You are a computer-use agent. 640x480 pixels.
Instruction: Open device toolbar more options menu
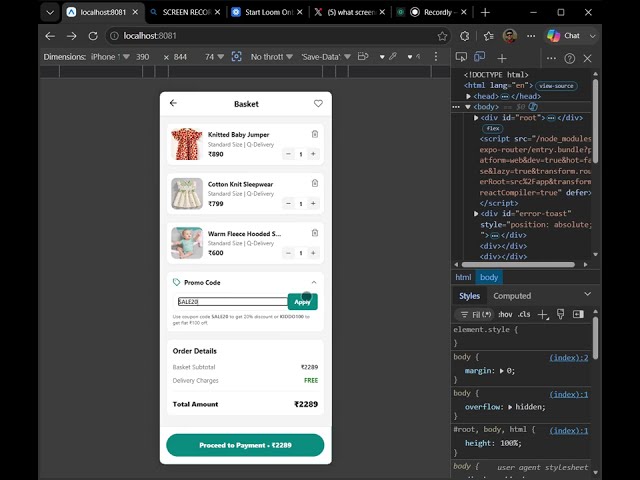click(436, 56)
